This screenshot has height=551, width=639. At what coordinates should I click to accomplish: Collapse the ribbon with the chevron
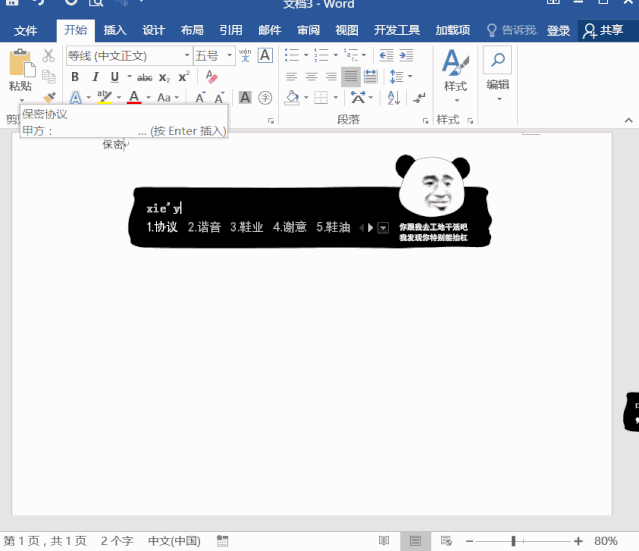coord(628,120)
